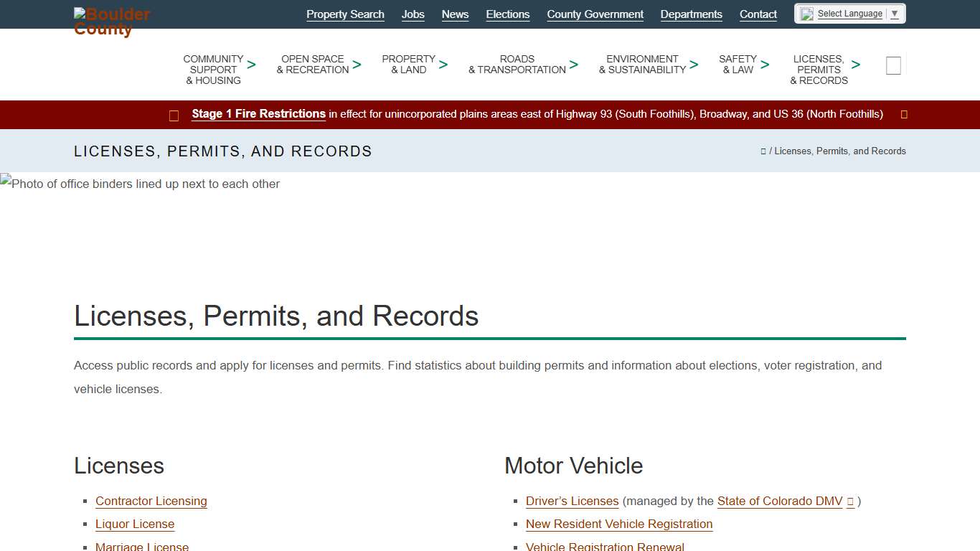Click the Contractor Licensing link

[x=151, y=501]
